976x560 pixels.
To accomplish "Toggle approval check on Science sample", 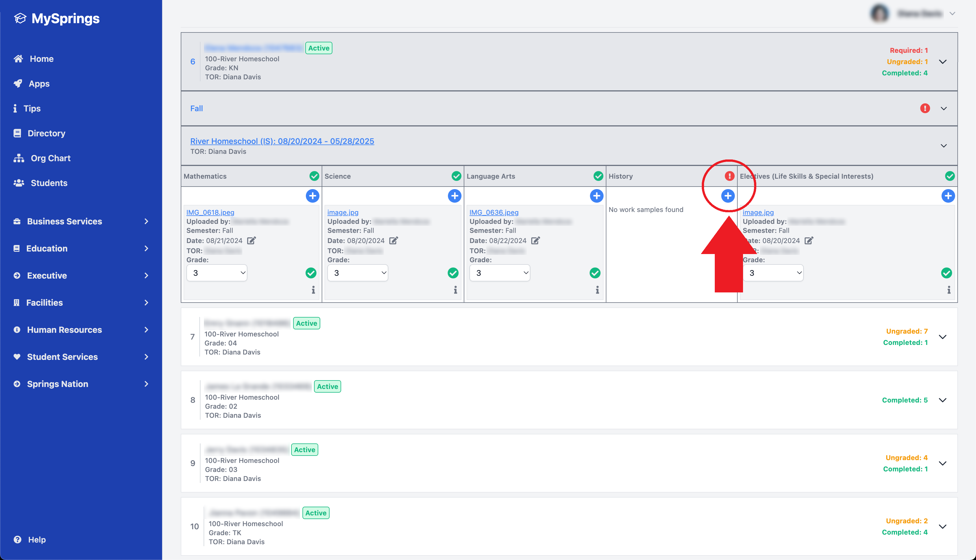I will click(x=453, y=273).
